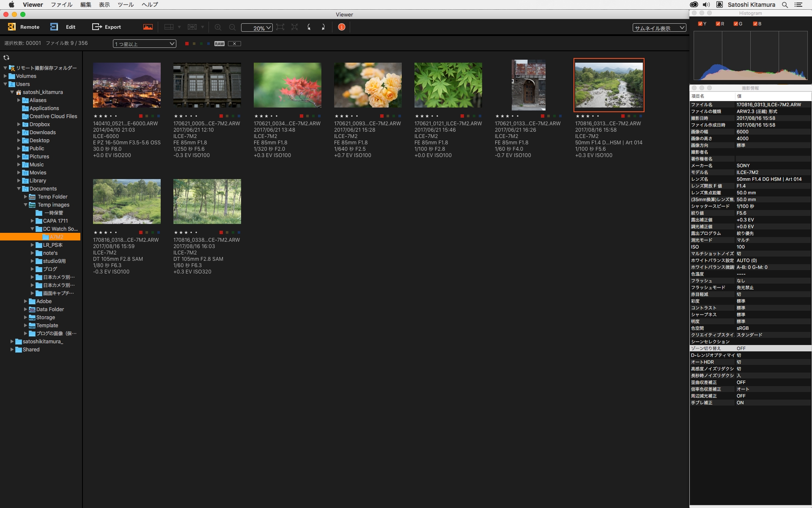Click the orange info icon
Image resolution: width=812 pixels, height=508 pixels.
point(342,27)
